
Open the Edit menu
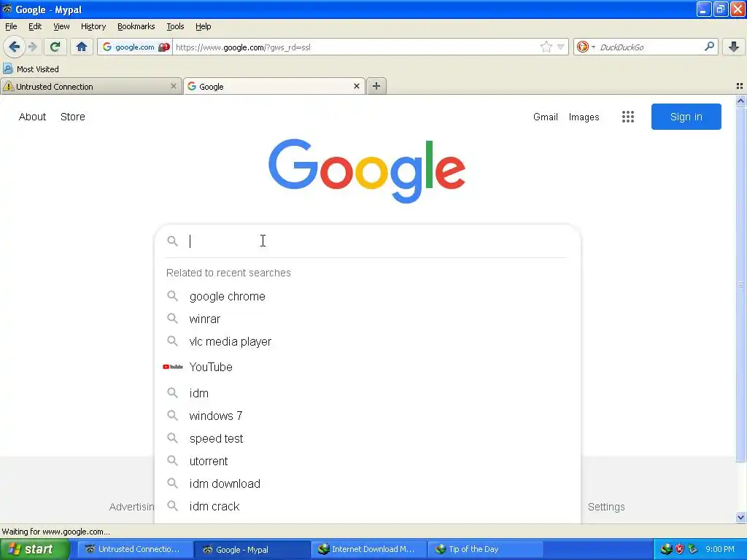point(35,26)
